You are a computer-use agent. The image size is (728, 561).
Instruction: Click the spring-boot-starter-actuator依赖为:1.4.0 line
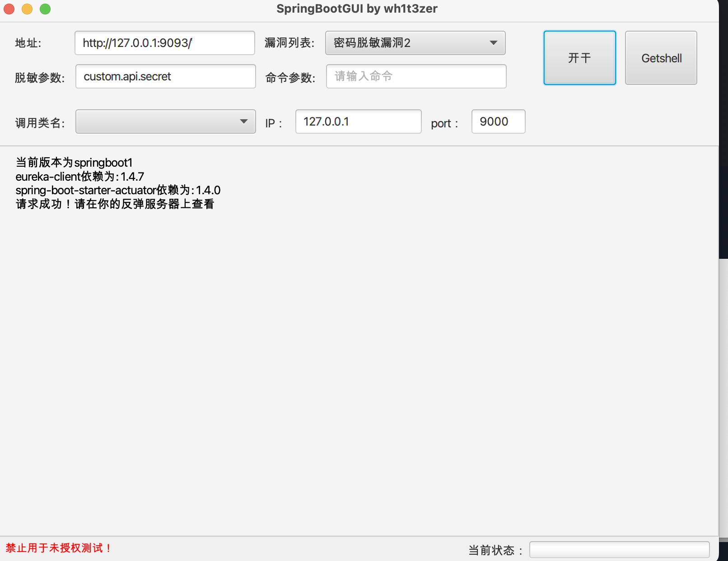(x=118, y=190)
